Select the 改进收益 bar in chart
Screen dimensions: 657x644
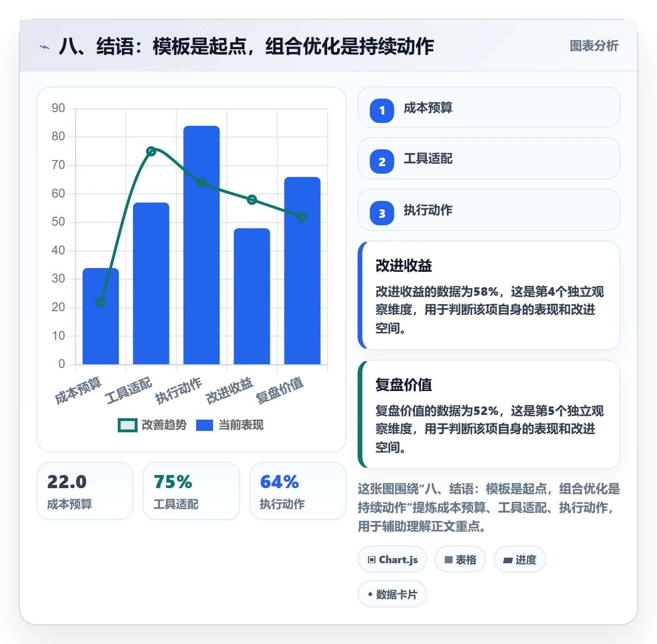(x=252, y=296)
